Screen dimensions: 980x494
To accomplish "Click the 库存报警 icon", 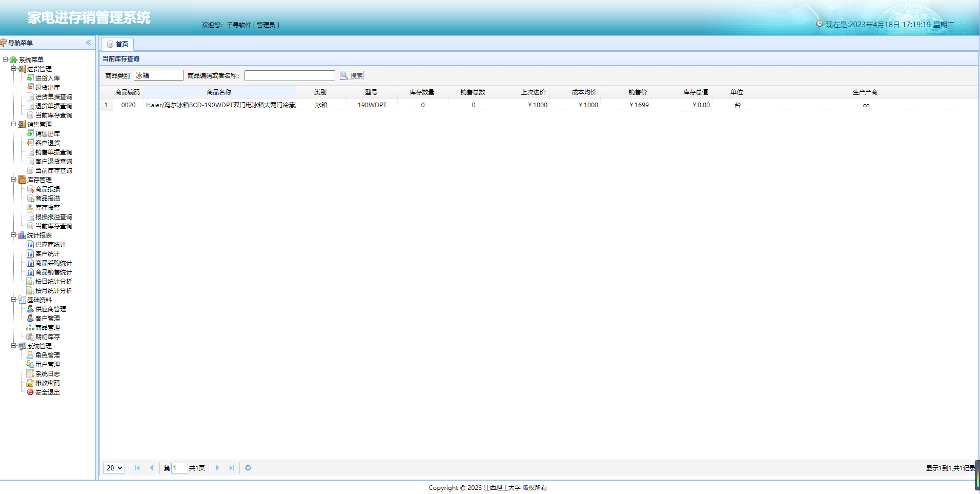I will point(30,207).
